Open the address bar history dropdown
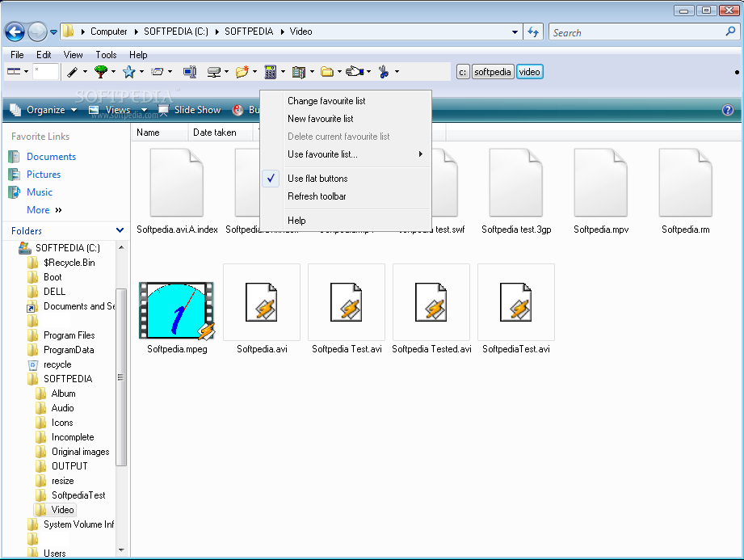The width and height of the screenshot is (744, 560). pos(515,32)
